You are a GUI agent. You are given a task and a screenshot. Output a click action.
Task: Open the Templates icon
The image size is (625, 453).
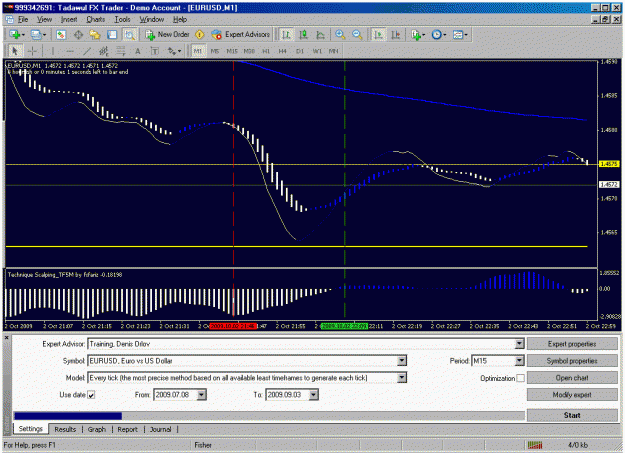[460, 35]
